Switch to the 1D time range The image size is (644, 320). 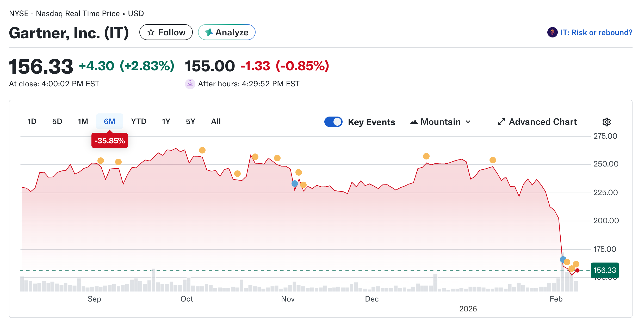32,121
